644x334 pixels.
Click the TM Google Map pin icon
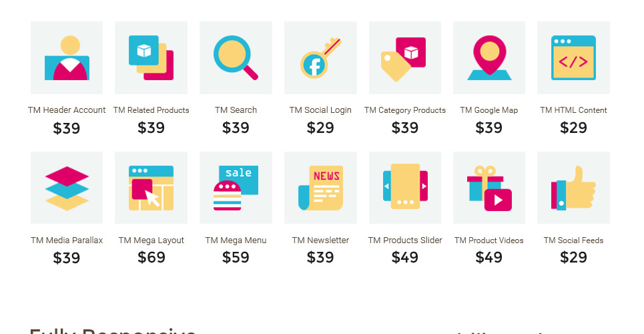(x=489, y=57)
